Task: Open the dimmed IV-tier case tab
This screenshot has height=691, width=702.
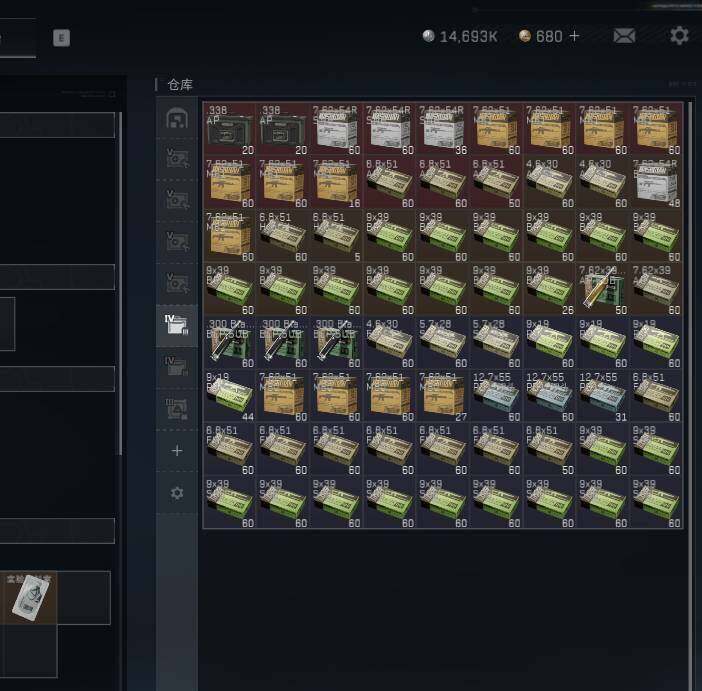Action: [x=177, y=367]
